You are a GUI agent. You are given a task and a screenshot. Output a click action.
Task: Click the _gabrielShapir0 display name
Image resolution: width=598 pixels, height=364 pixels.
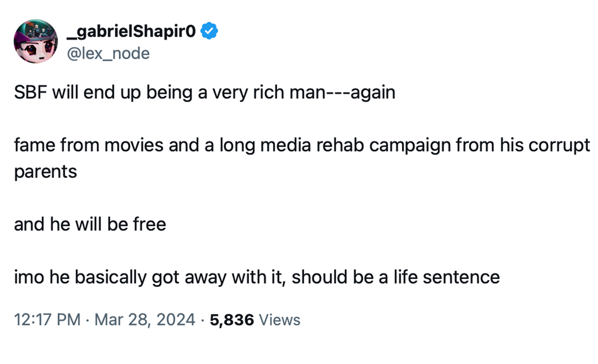point(132,32)
